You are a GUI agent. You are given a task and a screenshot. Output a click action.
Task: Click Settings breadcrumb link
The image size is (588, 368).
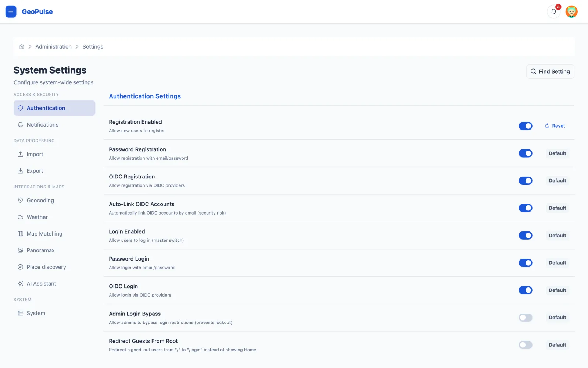(x=93, y=47)
